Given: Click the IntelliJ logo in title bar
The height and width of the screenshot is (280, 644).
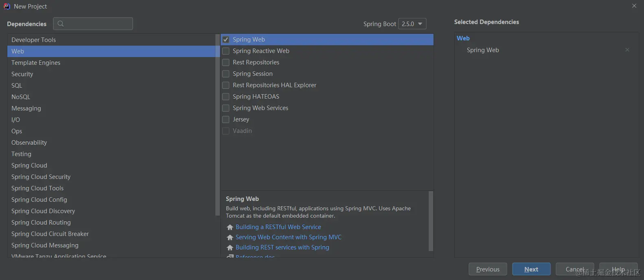Looking at the screenshot, I should [x=7, y=6].
